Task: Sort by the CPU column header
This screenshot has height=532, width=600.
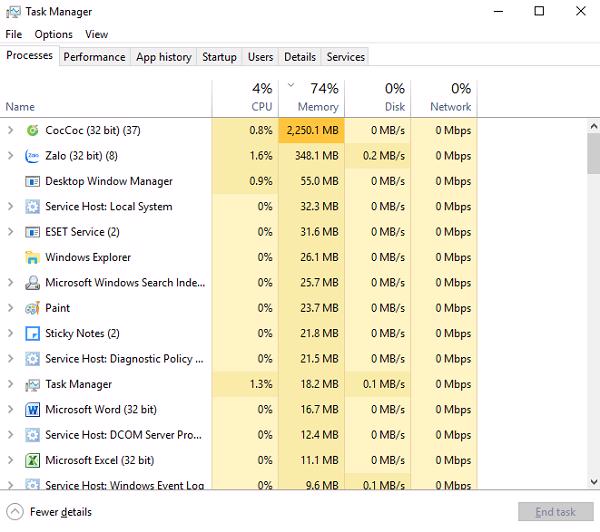Action: (245, 98)
